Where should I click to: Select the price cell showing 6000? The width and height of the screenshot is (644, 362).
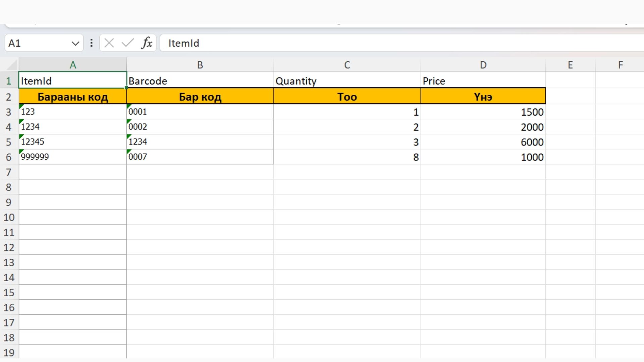pyautogui.click(x=483, y=142)
